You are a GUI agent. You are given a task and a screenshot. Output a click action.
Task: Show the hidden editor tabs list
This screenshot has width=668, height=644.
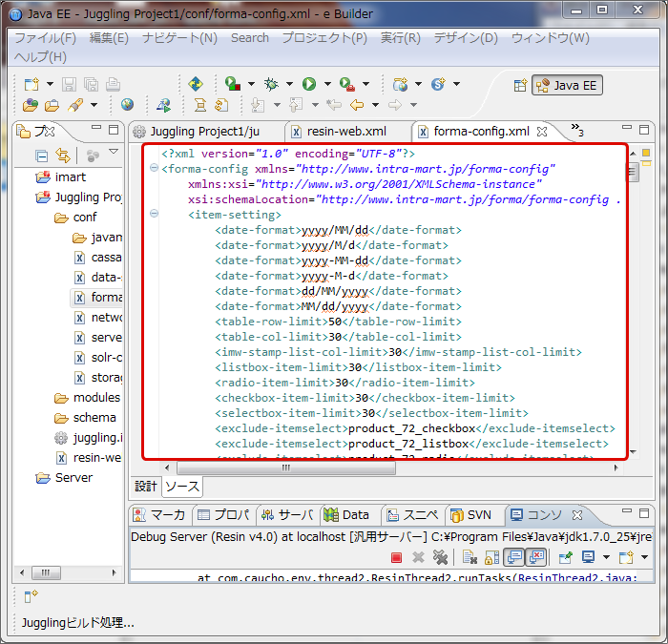(x=577, y=130)
